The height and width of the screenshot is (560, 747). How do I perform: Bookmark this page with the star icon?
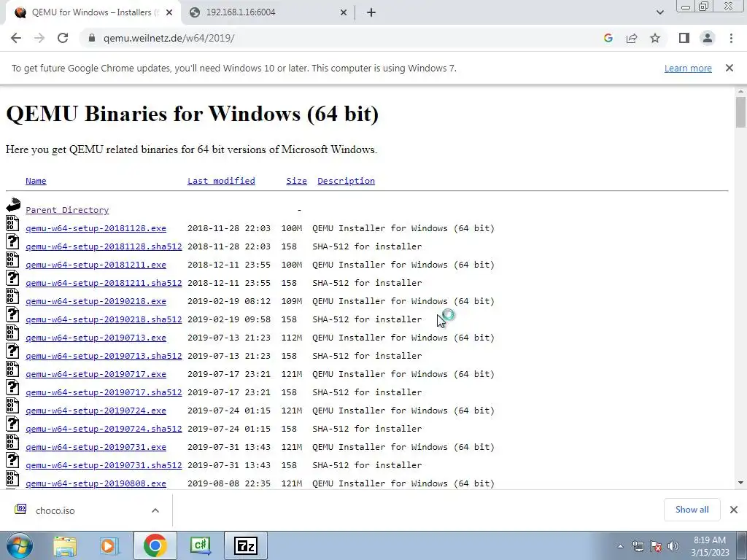pos(655,38)
